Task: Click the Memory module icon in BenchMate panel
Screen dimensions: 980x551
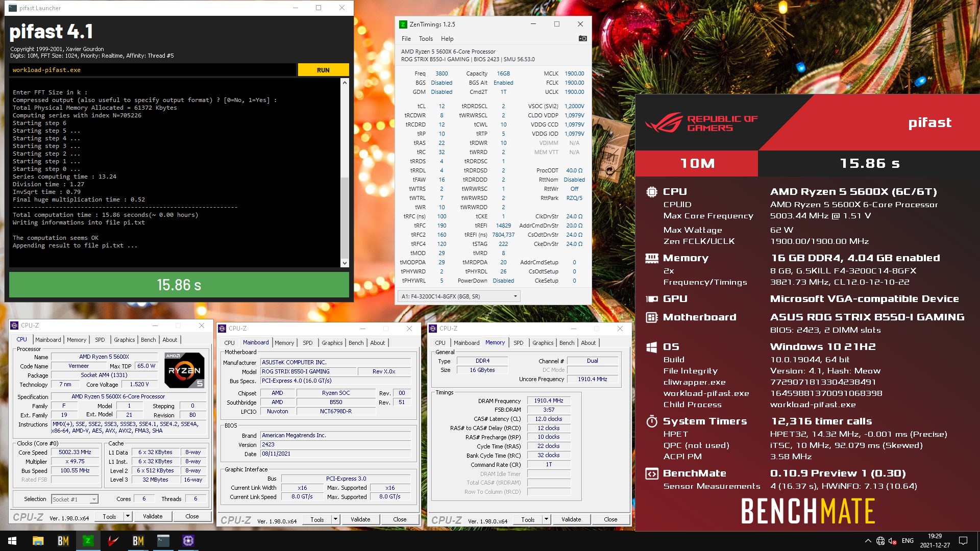Action: pyautogui.click(x=651, y=258)
